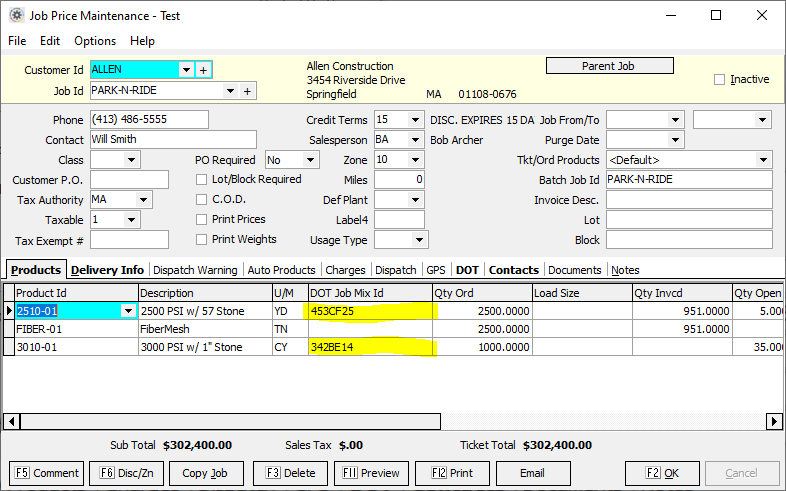Check the Print Prices option
786x491 pixels.
(x=202, y=220)
